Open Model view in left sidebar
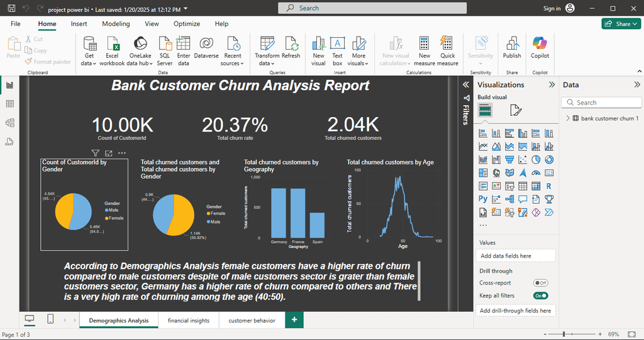Screen dimensions: 644x340 click(x=10, y=123)
